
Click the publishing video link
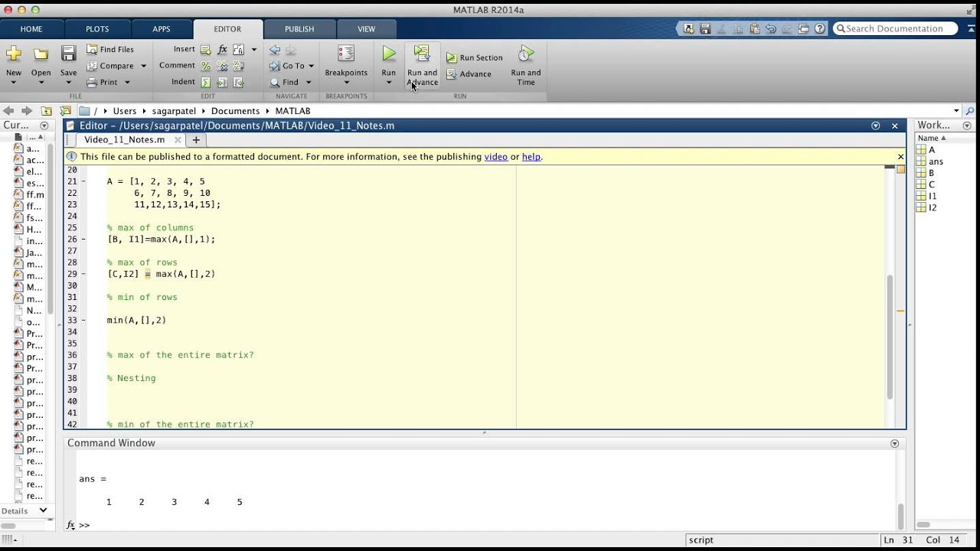pos(495,156)
